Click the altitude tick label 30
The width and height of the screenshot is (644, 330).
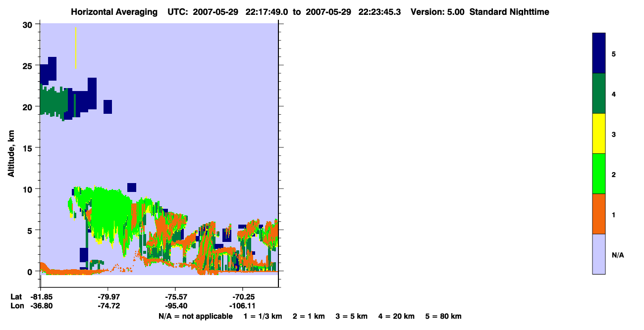[x=28, y=24]
